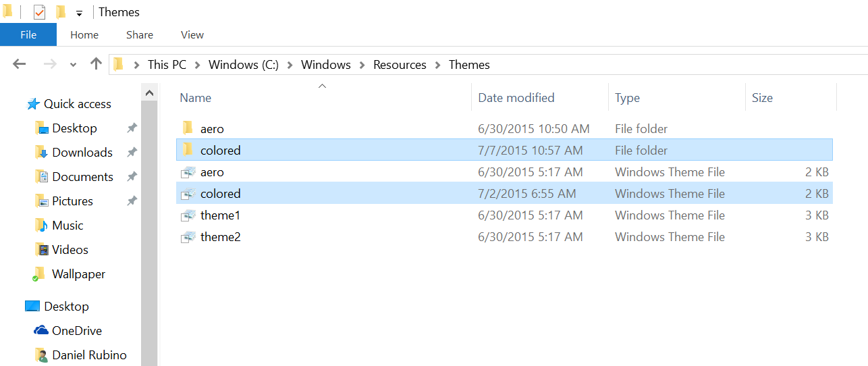The height and width of the screenshot is (366, 868).
Task: Open the recent locations dropdown arrow
Action: click(x=73, y=65)
